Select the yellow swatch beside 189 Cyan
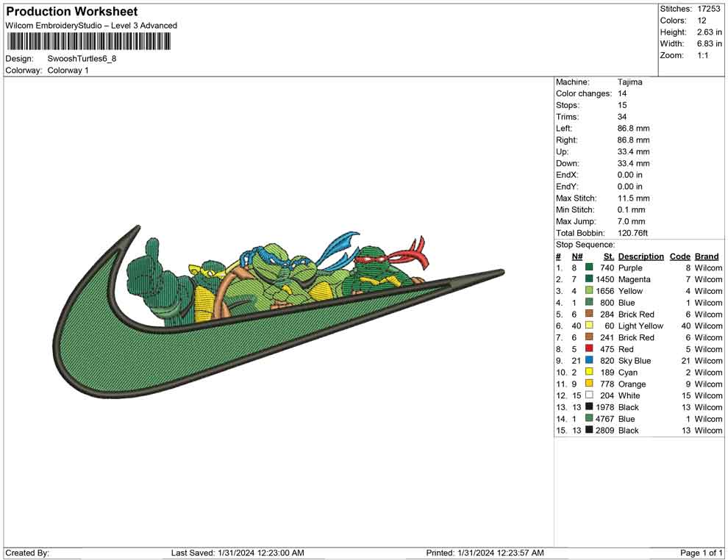The image size is (728, 560). pyautogui.click(x=589, y=372)
